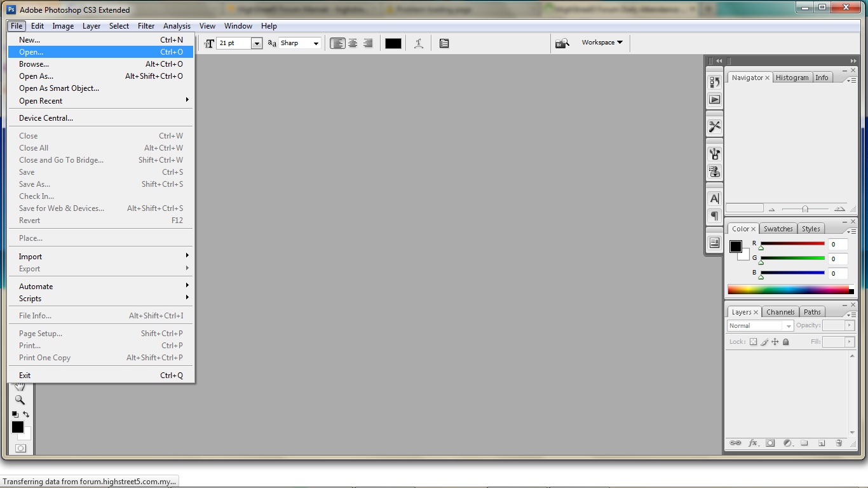
Task: Switch to the Histogram tab
Action: pos(792,78)
